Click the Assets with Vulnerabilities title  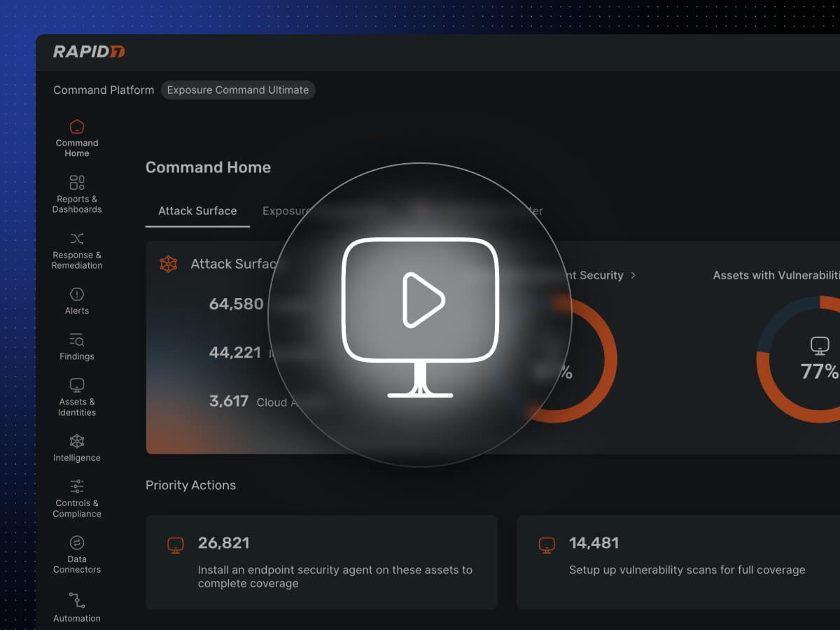776,275
